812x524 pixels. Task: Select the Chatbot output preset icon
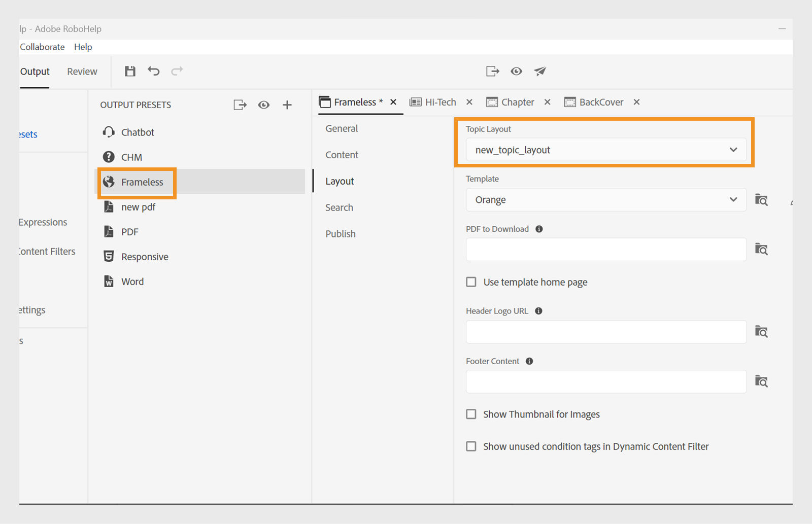pos(109,132)
